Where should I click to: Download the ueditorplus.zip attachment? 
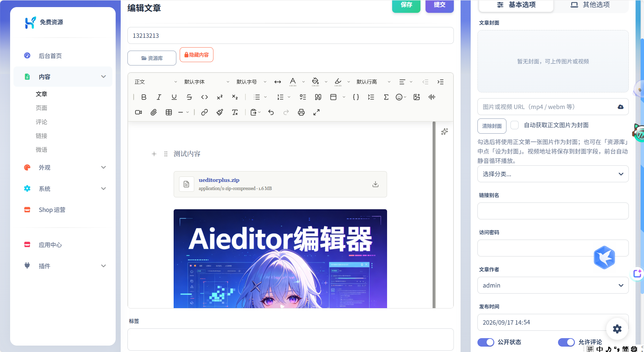tap(375, 184)
